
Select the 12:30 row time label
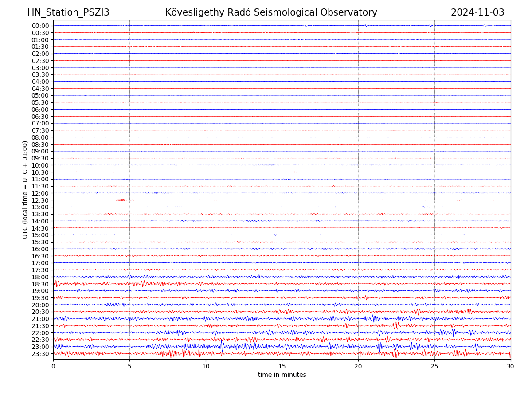click(x=40, y=200)
